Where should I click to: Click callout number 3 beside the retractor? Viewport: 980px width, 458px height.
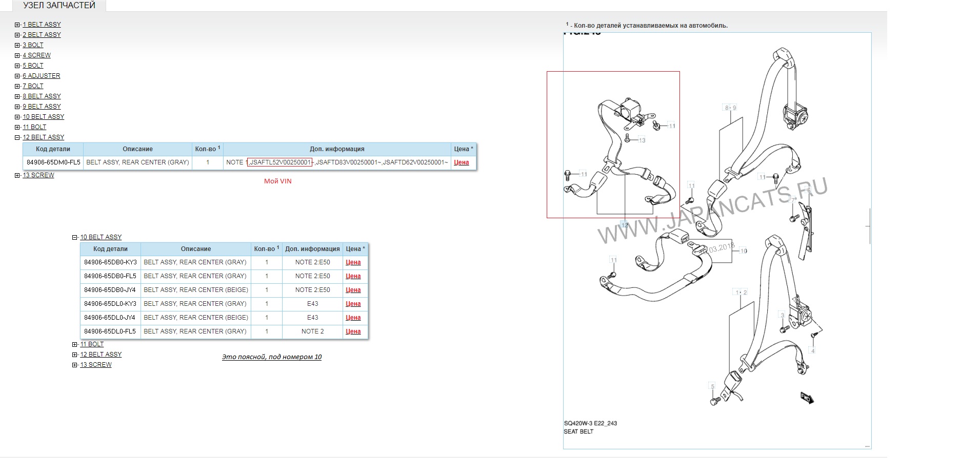tap(782, 315)
